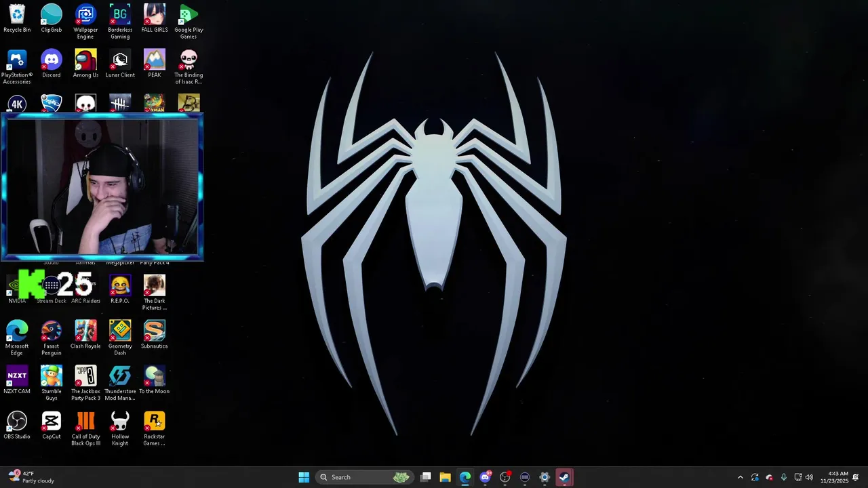Open Stumble Guys shortcut

tap(52, 383)
